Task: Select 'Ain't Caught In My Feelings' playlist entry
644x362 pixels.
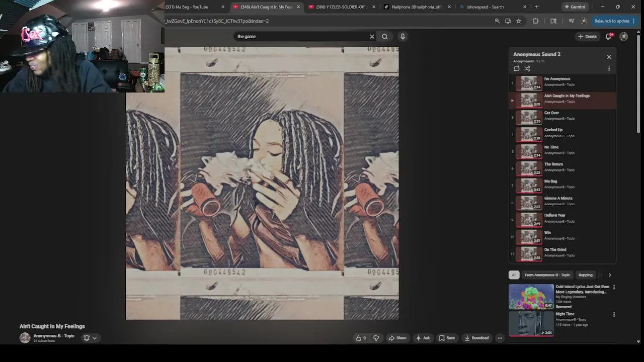Action: [562, 100]
